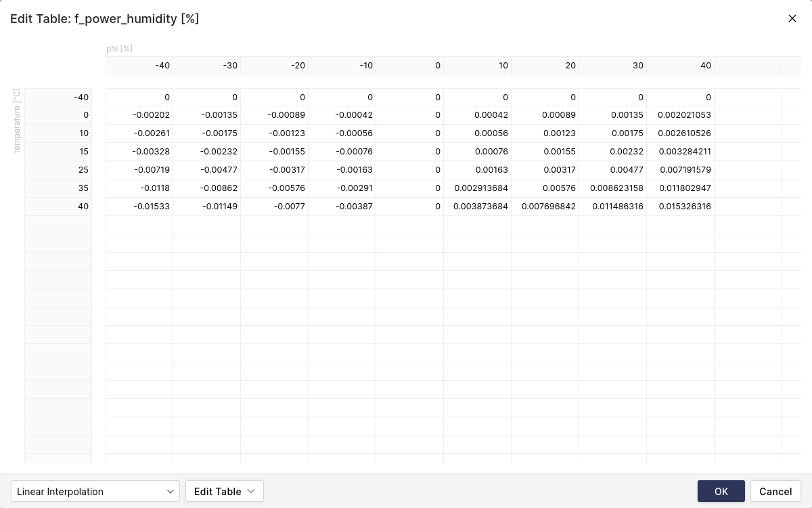The height and width of the screenshot is (508, 812).
Task: Open the Linear Interpolation dropdown
Action: (95, 491)
